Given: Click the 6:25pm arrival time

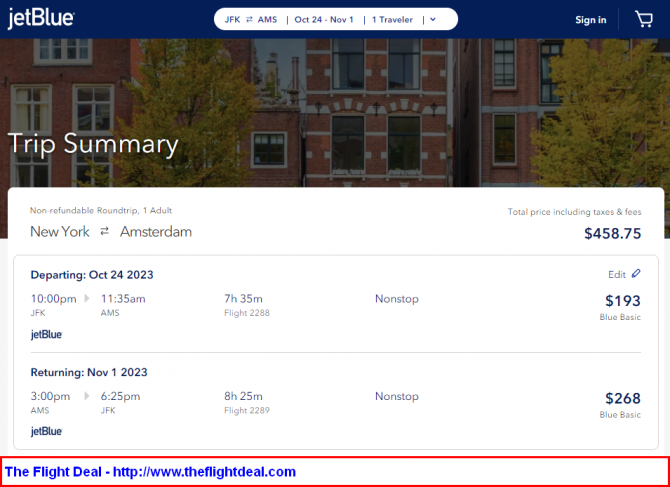Looking at the screenshot, I should pyautogui.click(x=120, y=396).
